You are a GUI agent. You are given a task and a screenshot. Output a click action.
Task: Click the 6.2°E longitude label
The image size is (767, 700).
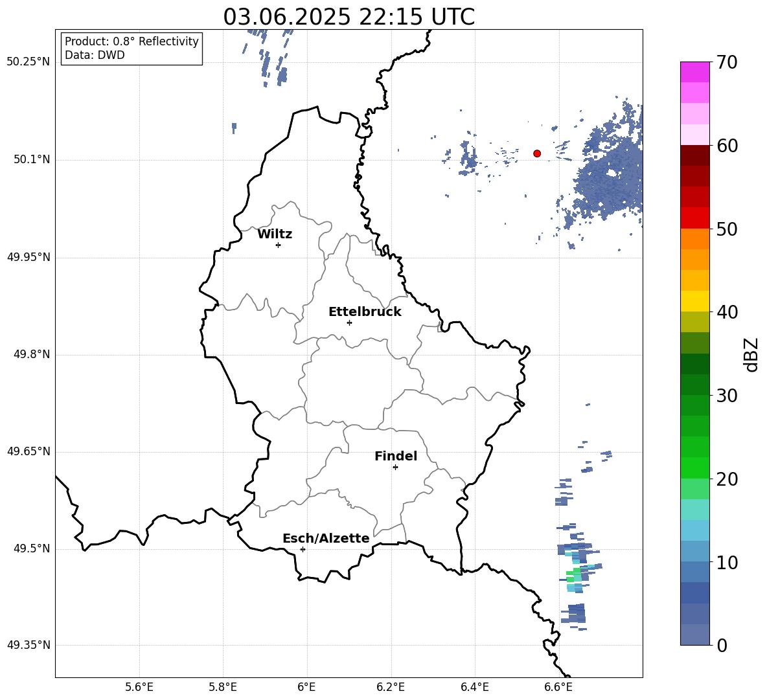coord(391,687)
